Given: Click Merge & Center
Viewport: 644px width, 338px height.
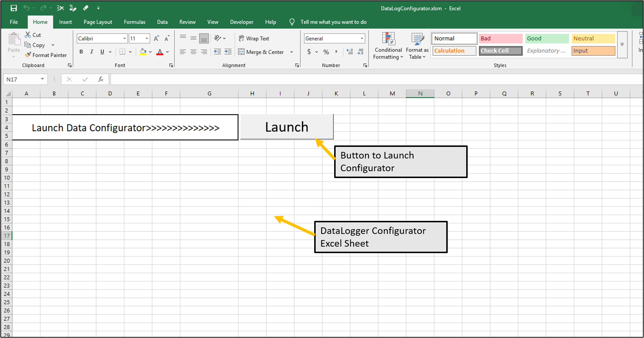Looking at the screenshot, I should tap(261, 52).
